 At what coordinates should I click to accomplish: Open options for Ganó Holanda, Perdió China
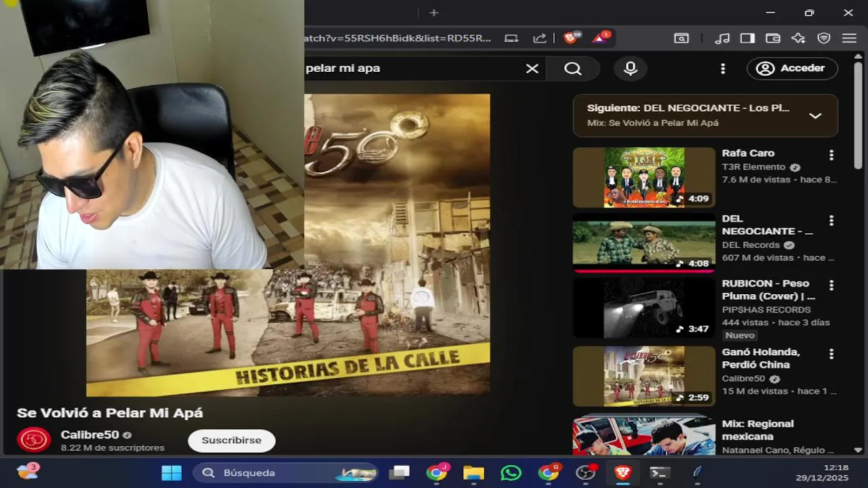pos(831,354)
